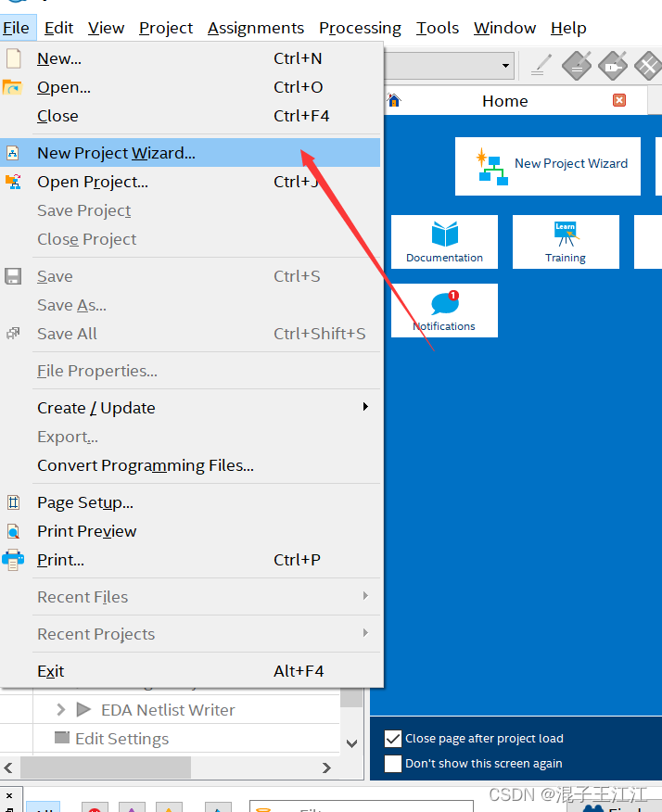Open the Chip Planner toolbar icon
Viewport: 662px width, 812px height.
[648, 66]
